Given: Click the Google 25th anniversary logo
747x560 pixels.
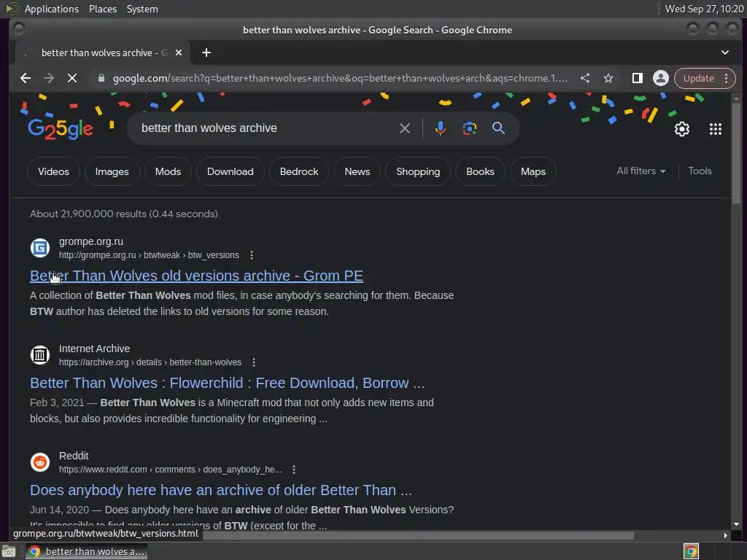Looking at the screenshot, I should (x=60, y=128).
